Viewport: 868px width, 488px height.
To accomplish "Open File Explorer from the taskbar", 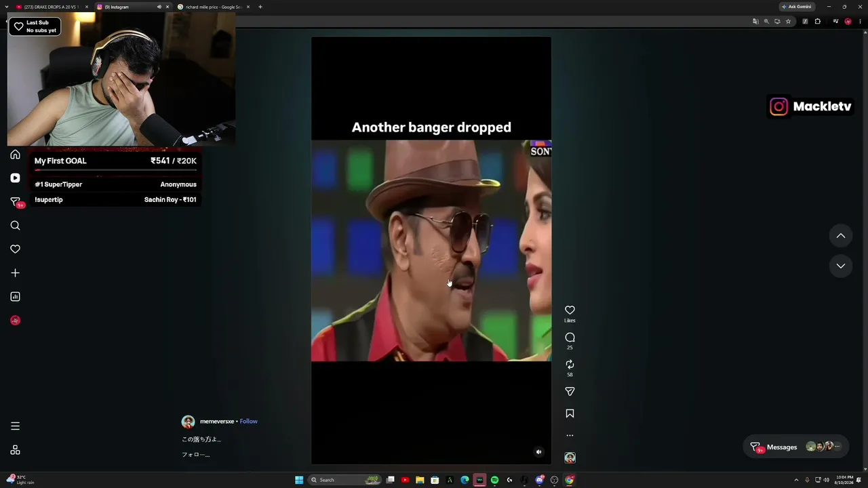I will click(420, 480).
